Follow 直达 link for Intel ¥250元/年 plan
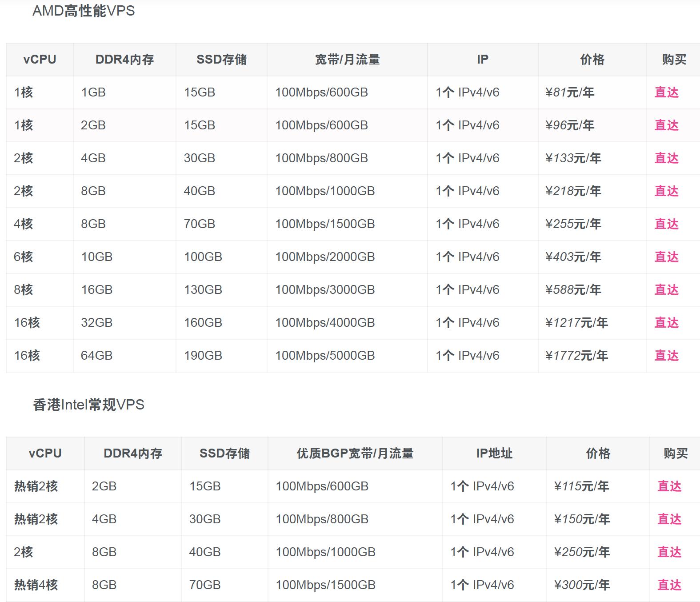The width and height of the screenshot is (700, 602). point(669,552)
